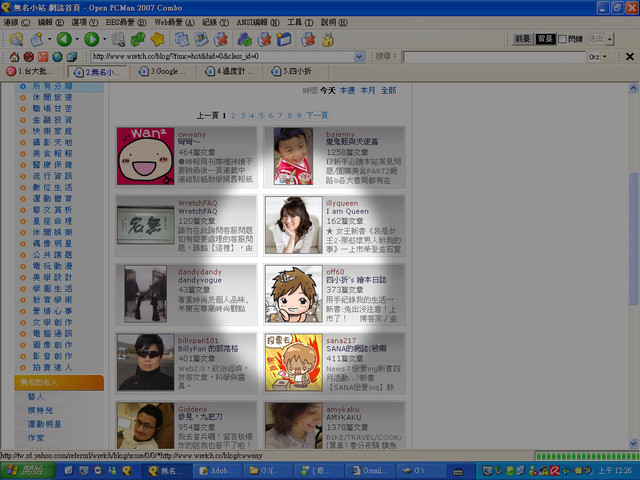Click the close X at tab bar right end
640x480 pixels.
pyautogui.click(x=631, y=57)
